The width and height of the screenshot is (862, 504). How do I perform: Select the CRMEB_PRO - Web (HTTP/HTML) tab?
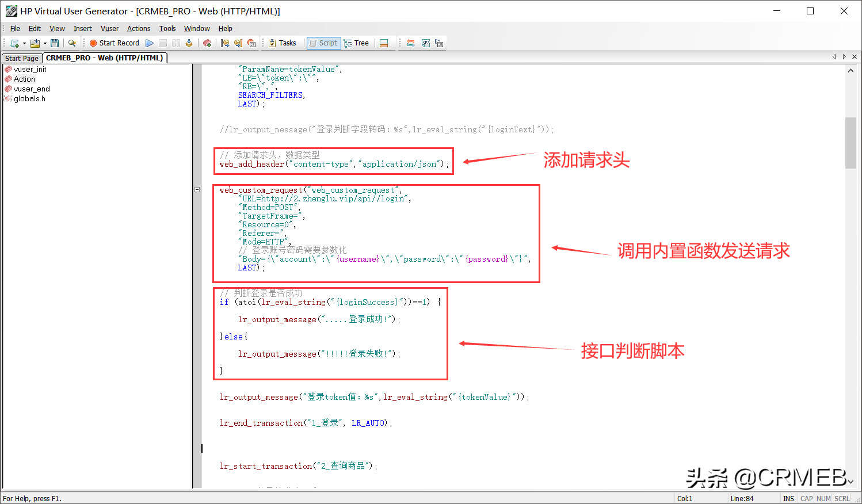pos(105,58)
